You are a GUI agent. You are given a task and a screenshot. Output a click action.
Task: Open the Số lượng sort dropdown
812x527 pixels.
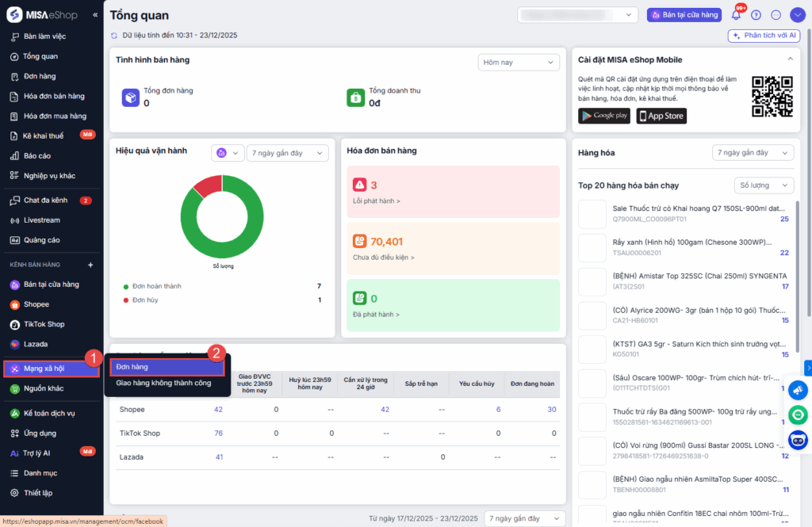tap(764, 185)
